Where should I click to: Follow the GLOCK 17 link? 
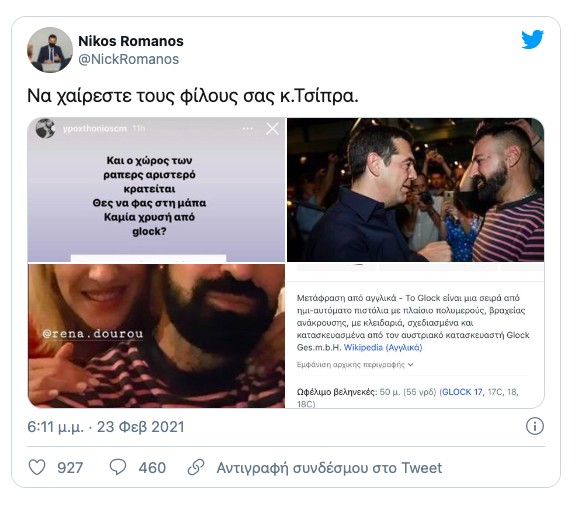462,392
